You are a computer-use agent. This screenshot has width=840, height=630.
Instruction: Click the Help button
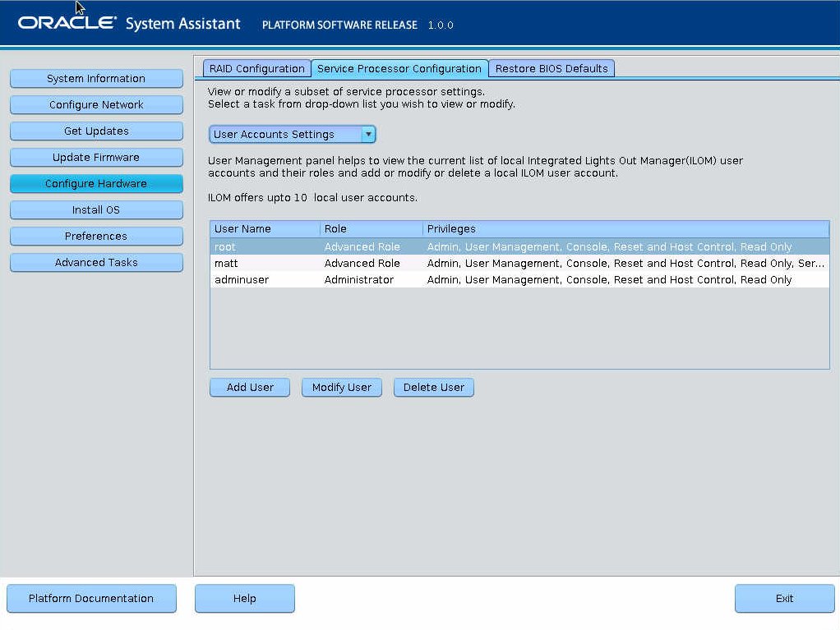point(245,599)
